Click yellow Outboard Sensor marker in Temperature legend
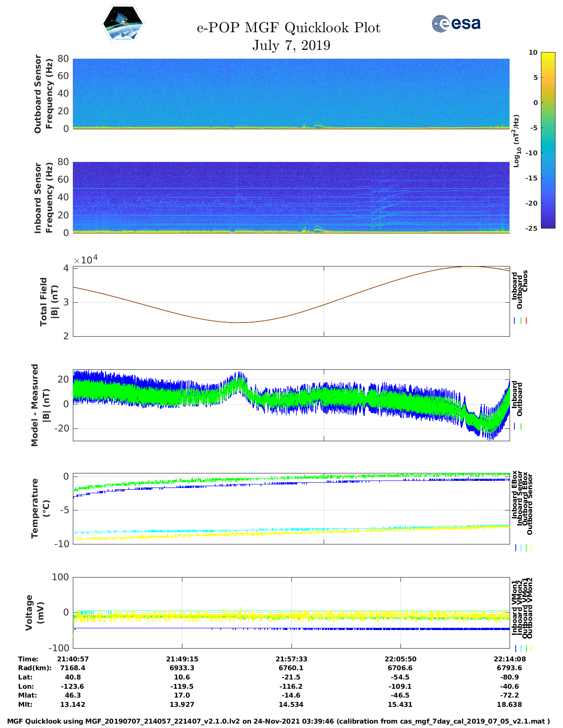 pos(531,548)
